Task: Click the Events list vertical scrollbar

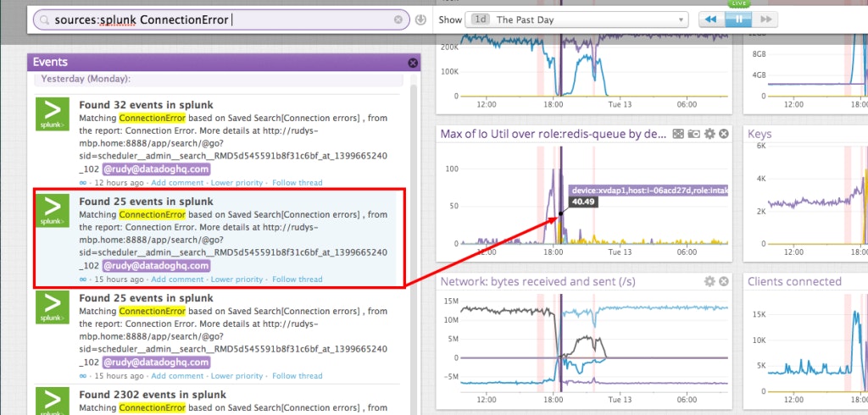Action: coord(414,237)
